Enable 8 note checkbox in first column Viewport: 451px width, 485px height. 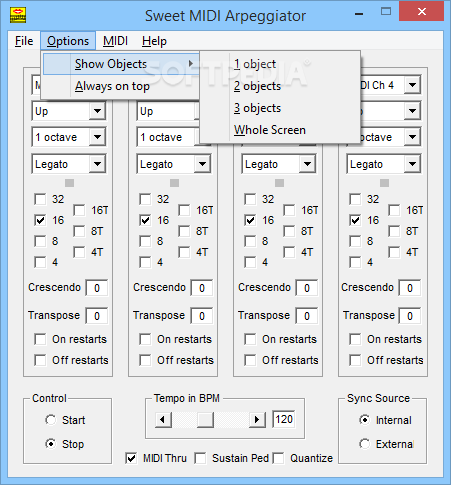coord(40,241)
